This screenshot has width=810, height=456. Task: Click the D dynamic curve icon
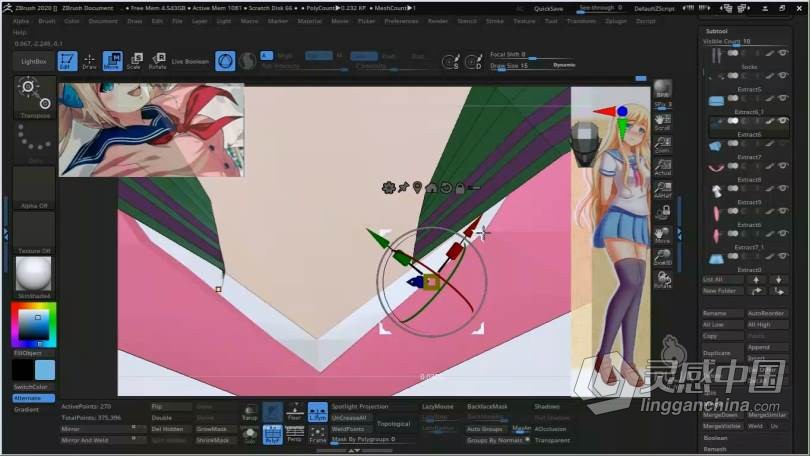pos(473,62)
